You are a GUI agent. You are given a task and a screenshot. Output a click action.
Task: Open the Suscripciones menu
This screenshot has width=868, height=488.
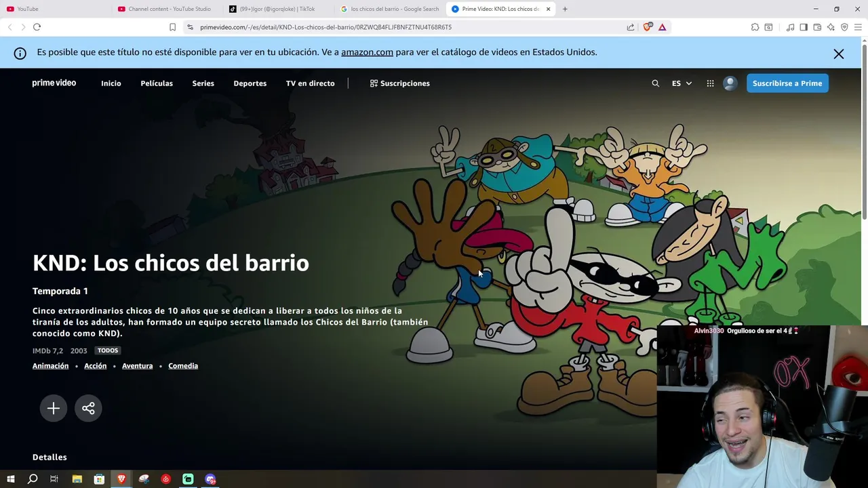click(399, 83)
